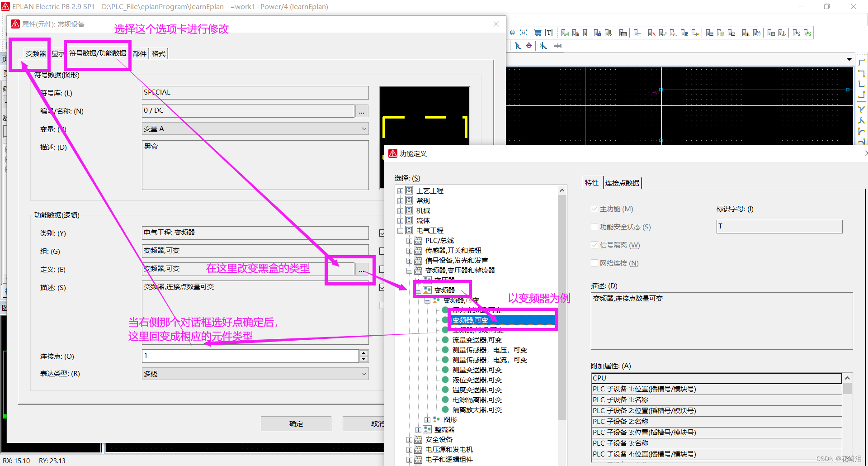The image size is (868, 466).
Task: Open the 部件 tab
Action: click(x=140, y=53)
